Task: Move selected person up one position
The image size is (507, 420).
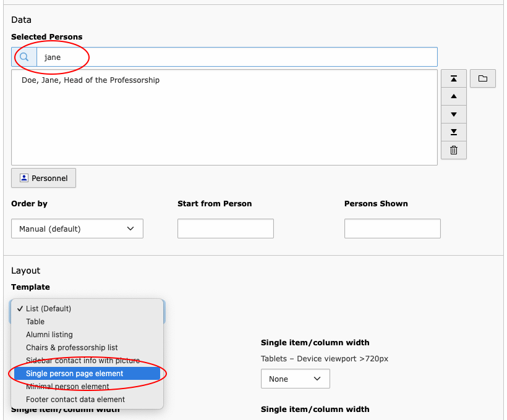Action: coord(453,97)
